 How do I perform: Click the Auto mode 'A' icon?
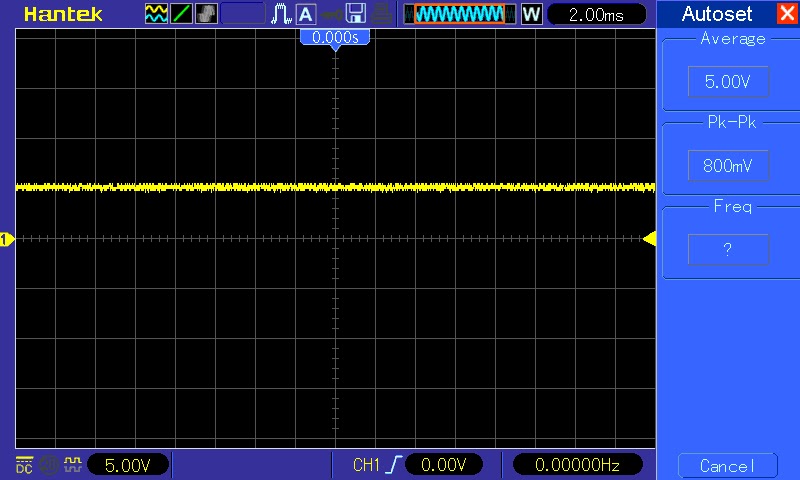coord(306,14)
